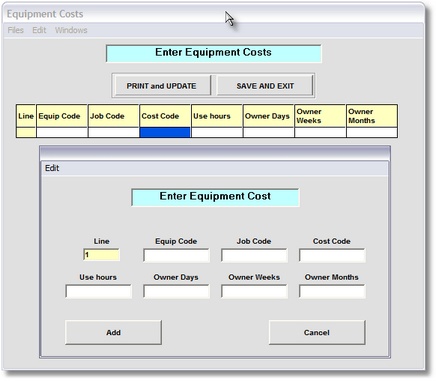Select the empty Owner Days grid cell
The image size is (436, 381).
point(269,132)
